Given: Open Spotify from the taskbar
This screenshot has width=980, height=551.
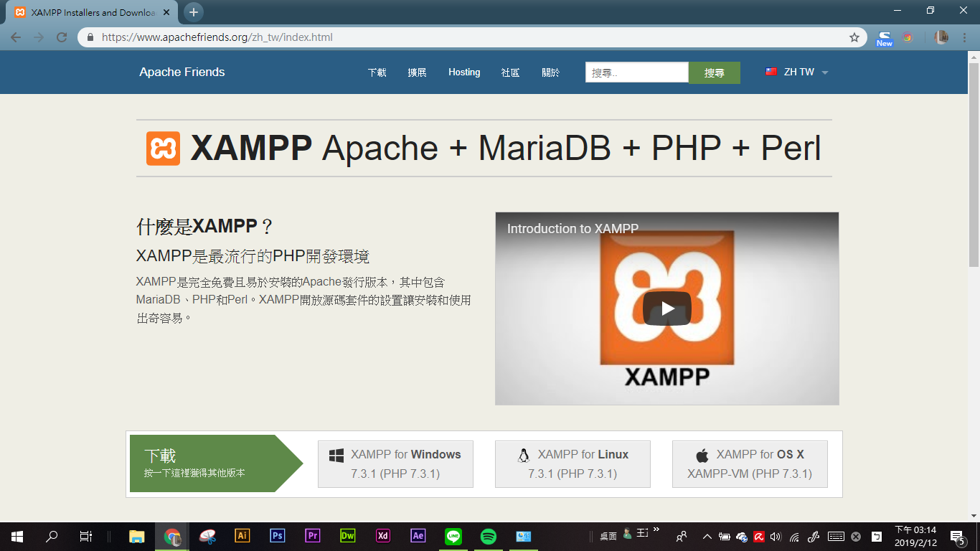Looking at the screenshot, I should [x=489, y=536].
